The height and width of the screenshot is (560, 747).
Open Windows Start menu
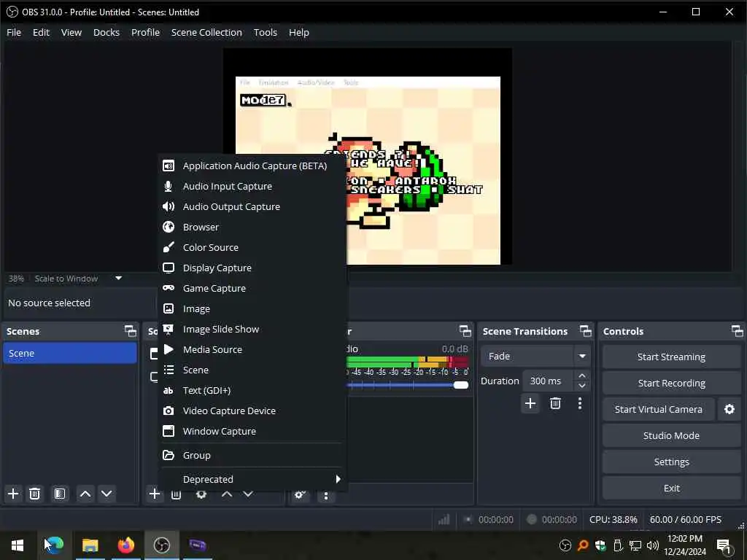tap(18, 545)
